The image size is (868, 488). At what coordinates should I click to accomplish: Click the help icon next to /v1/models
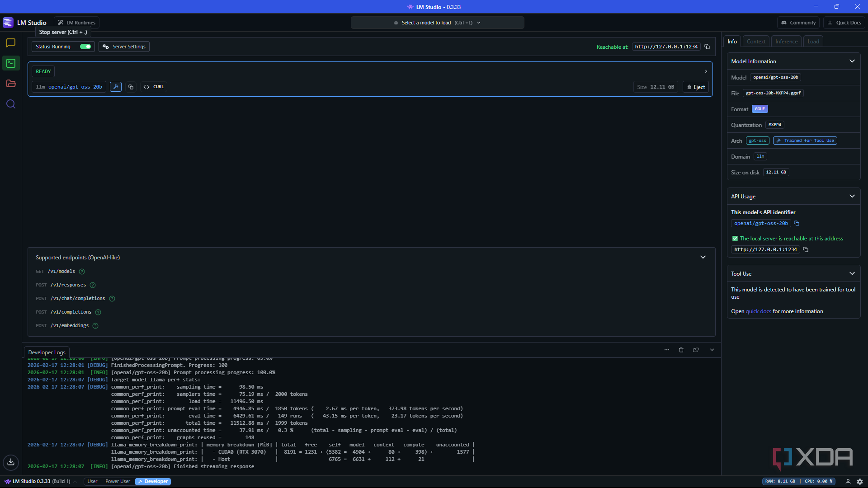coord(82,272)
